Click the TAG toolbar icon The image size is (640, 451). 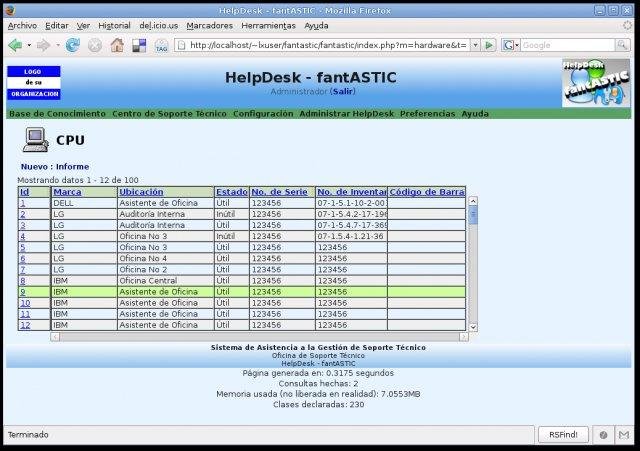(x=162, y=46)
